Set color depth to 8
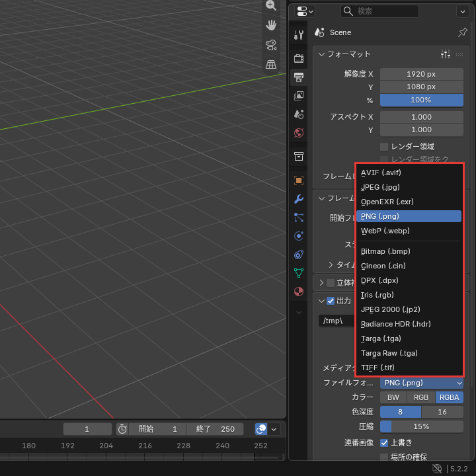Screen dimensions: 476x476 click(x=401, y=412)
